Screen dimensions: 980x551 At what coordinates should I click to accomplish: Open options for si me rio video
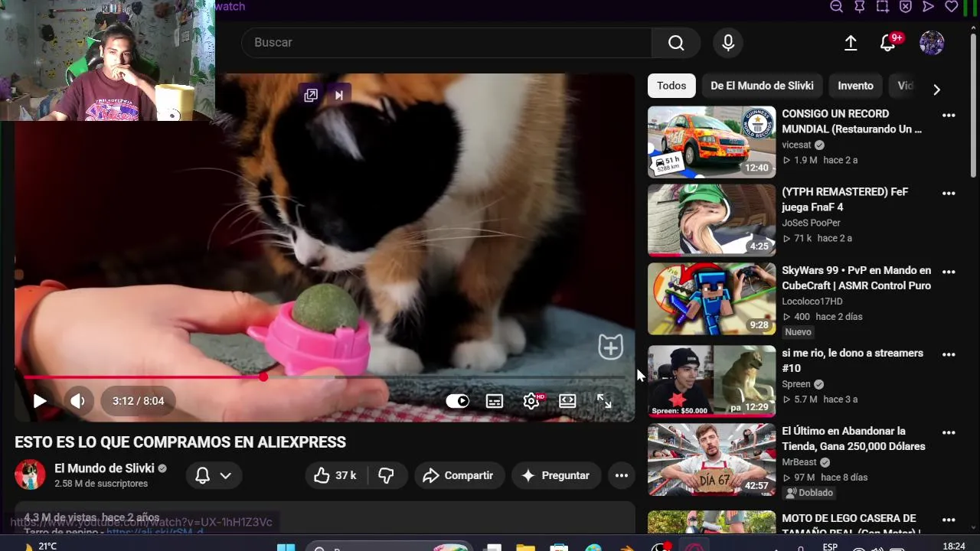point(949,354)
